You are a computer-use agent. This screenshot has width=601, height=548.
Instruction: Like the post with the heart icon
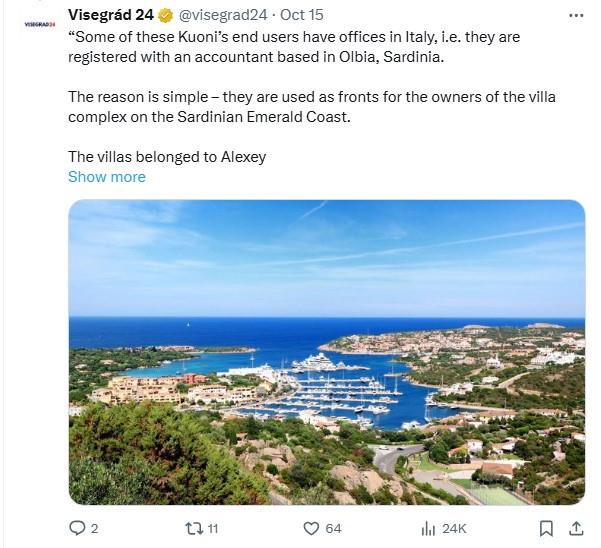[x=310, y=527]
